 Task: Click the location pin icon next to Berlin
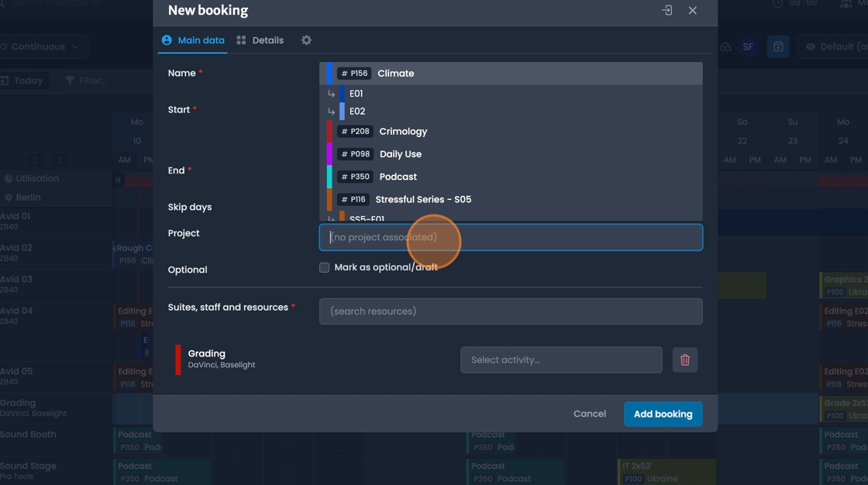click(9, 198)
